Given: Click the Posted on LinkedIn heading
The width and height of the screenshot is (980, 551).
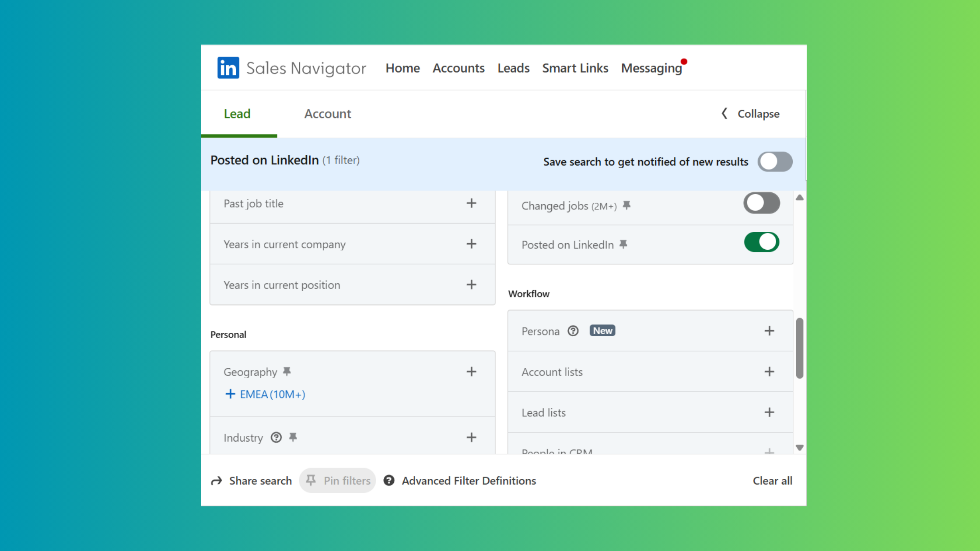Looking at the screenshot, I should point(264,160).
